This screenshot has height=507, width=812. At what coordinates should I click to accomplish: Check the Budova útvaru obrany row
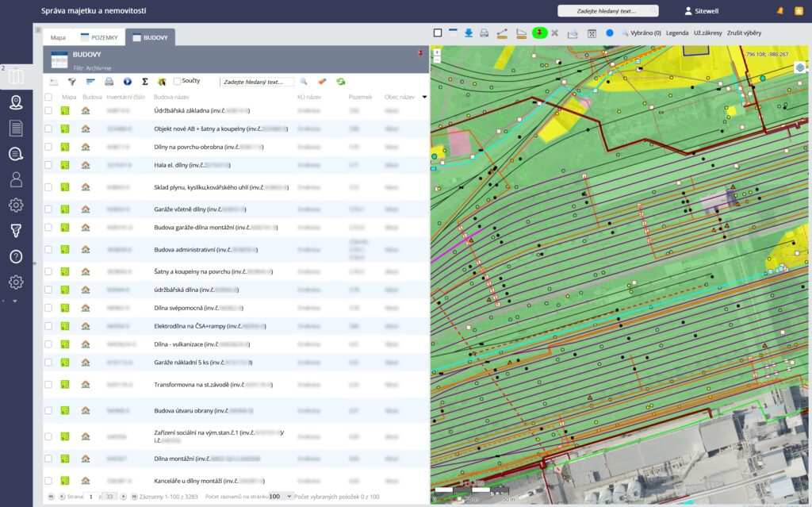coord(48,410)
